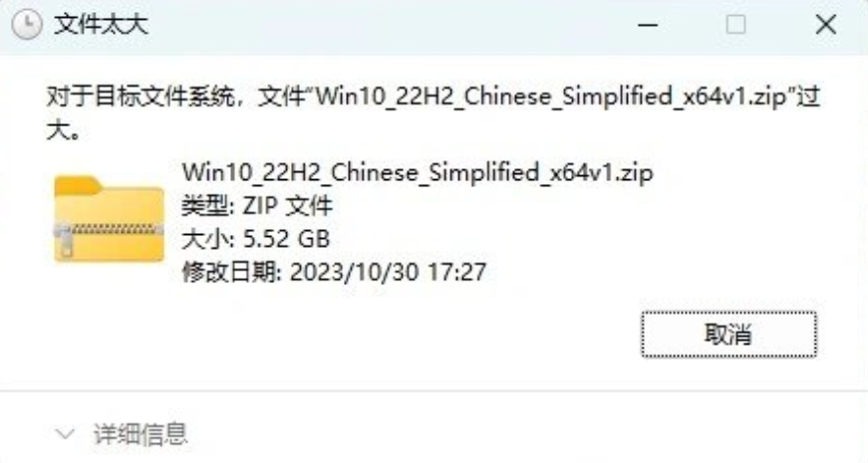
Task: Close the 文件太大 dialog
Action: coord(825,25)
